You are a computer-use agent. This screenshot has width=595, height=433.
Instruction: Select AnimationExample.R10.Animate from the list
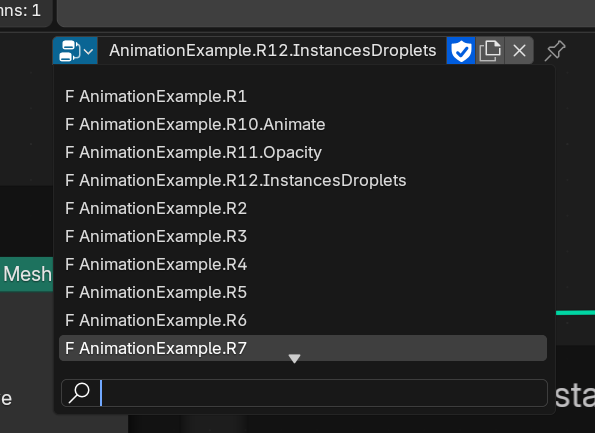click(x=303, y=124)
